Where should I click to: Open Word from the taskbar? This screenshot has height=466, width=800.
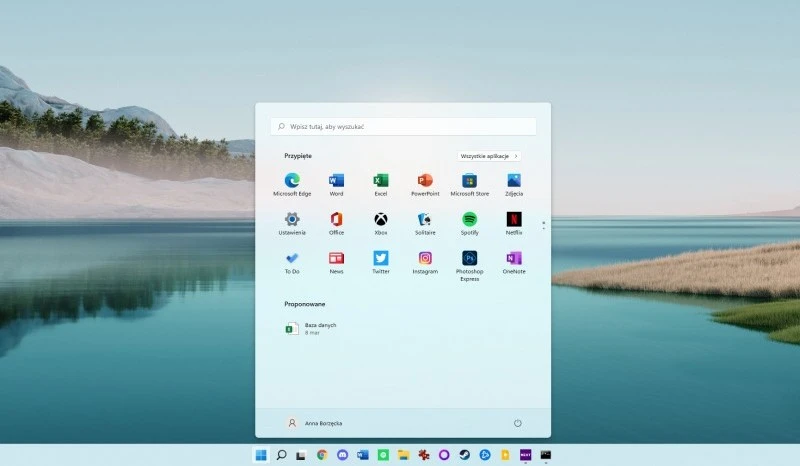click(x=363, y=455)
